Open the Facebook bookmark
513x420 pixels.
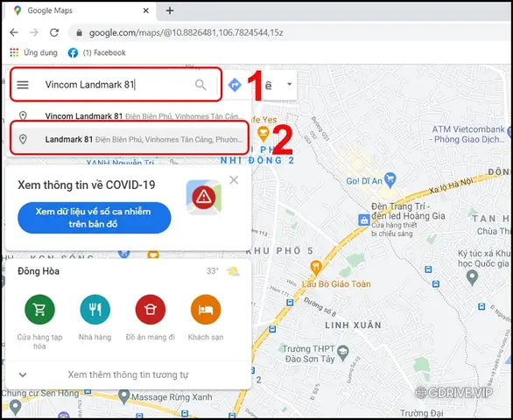(97, 52)
